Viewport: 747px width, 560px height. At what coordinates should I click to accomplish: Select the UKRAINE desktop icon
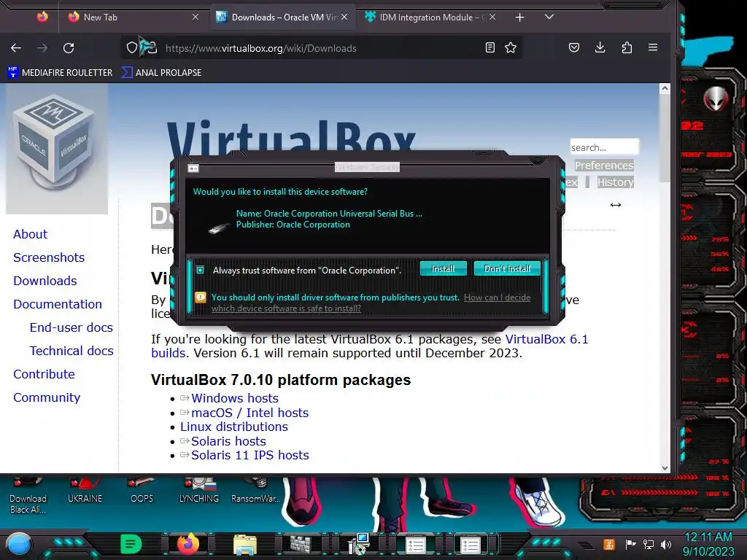85,491
